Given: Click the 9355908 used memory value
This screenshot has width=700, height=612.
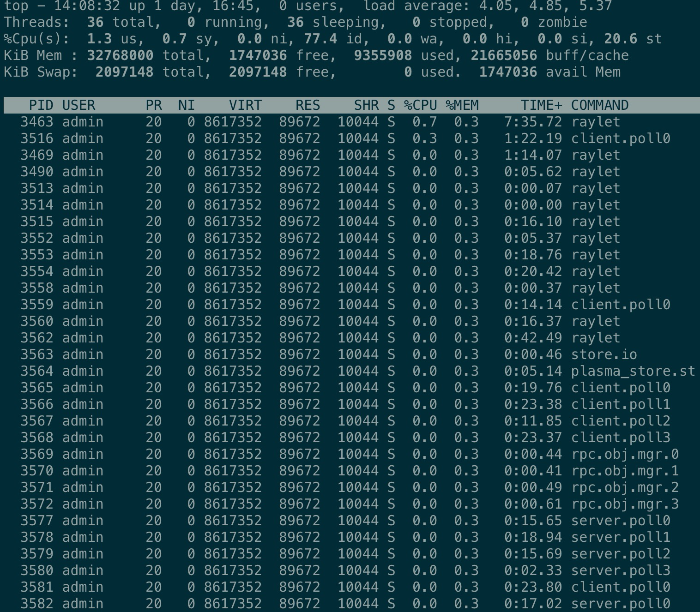Looking at the screenshot, I should (383, 55).
